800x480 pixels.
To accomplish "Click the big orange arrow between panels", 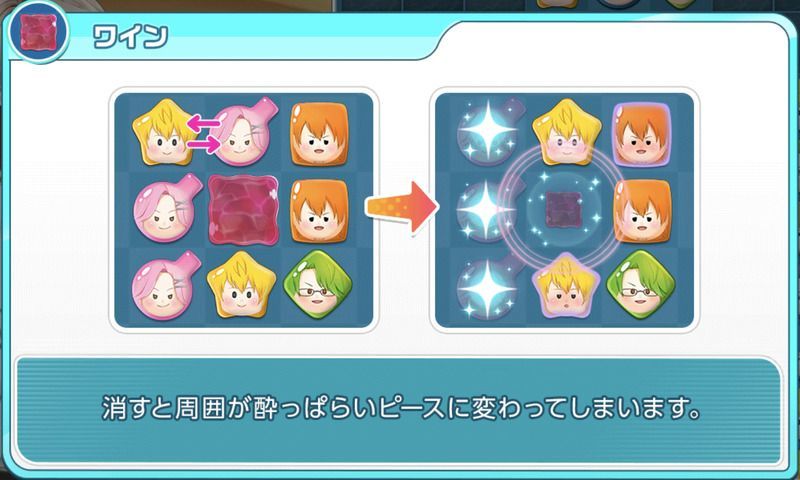I will tap(403, 207).
